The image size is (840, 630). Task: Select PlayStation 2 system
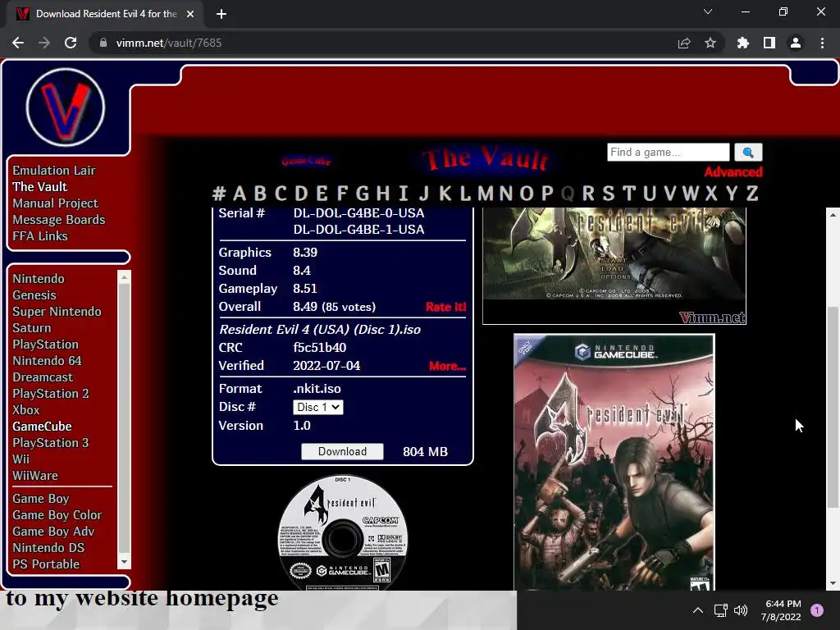[x=51, y=394]
